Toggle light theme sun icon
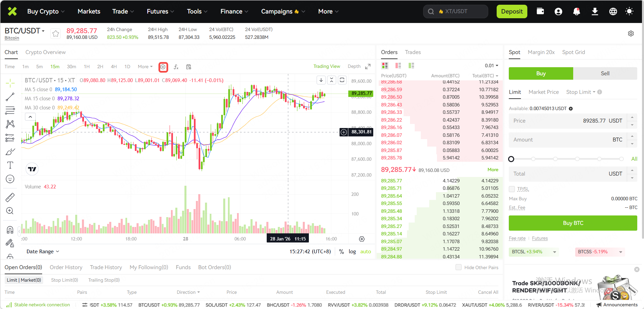The height and width of the screenshot is (309, 644). (629, 11)
